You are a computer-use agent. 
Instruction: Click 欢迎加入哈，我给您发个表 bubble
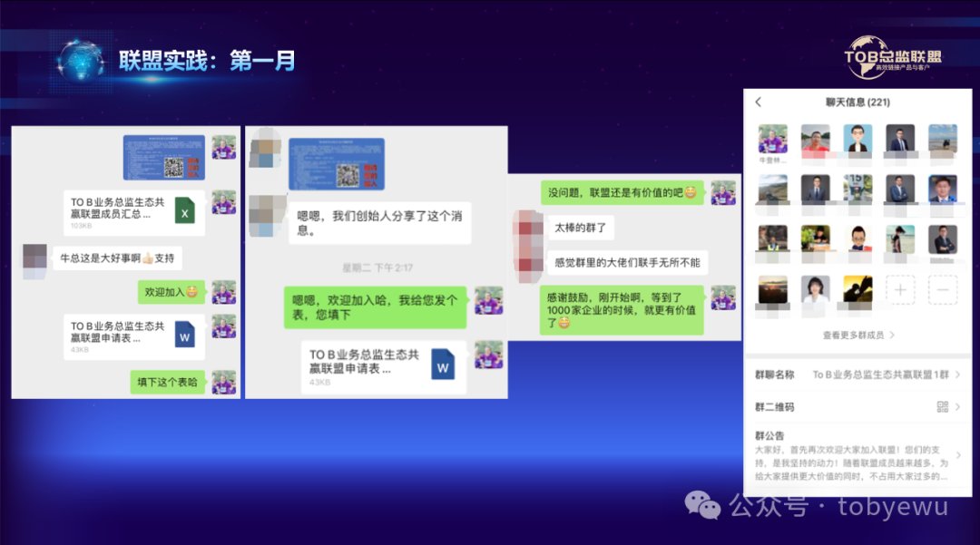[x=375, y=307]
